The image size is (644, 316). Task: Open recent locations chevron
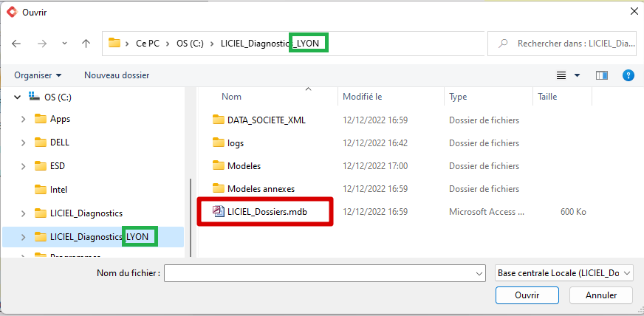[64, 44]
